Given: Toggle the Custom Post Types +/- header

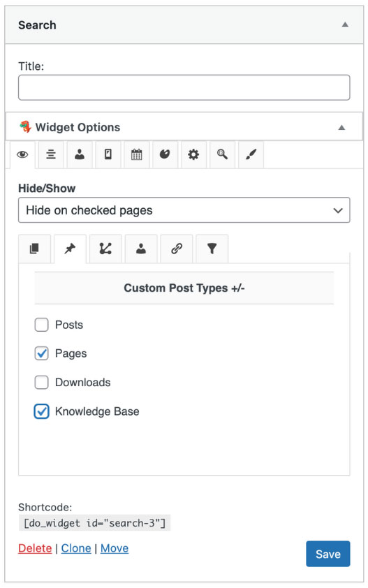Looking at the screenshot, I should (184, 288).
